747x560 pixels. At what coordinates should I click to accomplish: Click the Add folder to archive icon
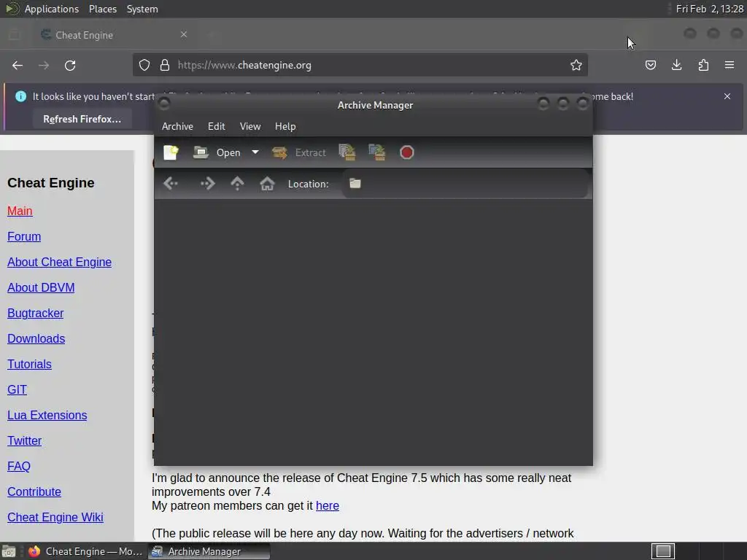(x=377, y=152)
